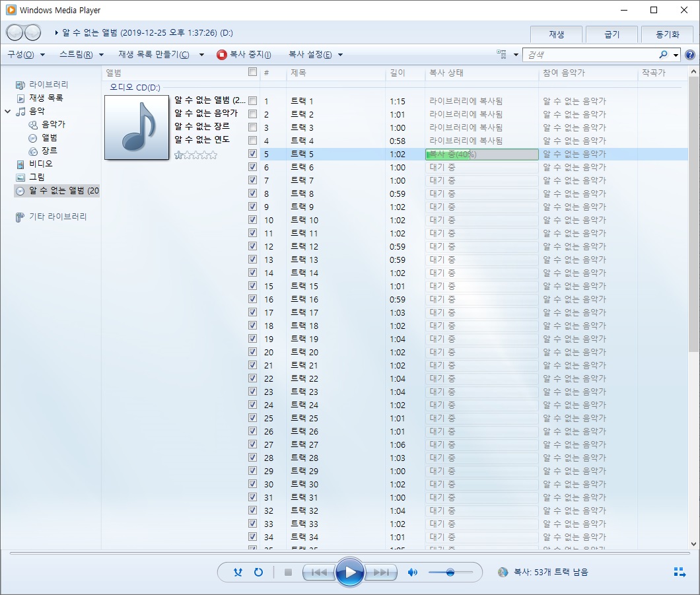The height and width of the screenshot is (595, 700).
Task: Switch to the 굽기 tab
Action: coord(612,34)
